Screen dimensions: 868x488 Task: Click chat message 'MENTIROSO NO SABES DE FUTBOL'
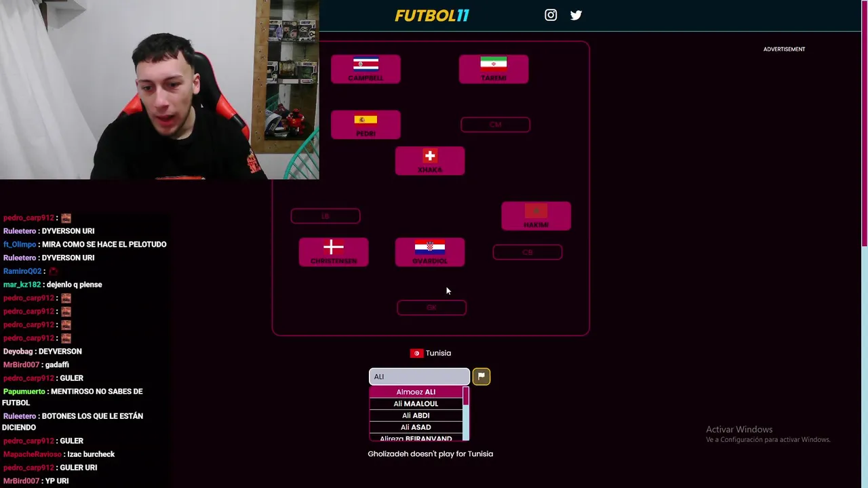pyautogui.click(x=73, y=397)
